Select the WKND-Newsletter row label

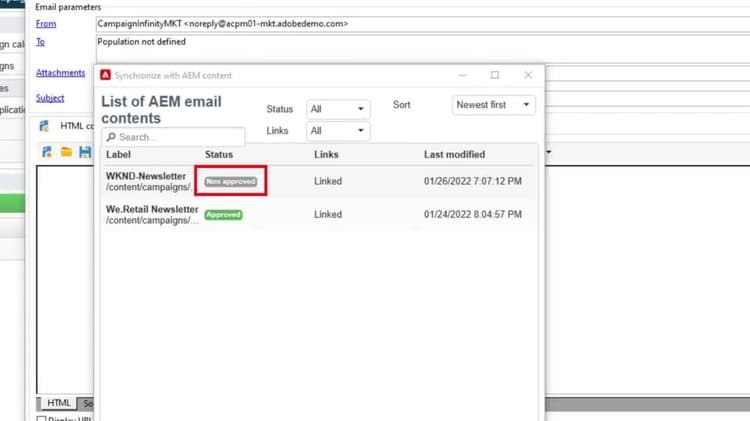pyautogui.click(x=146, y=176)
